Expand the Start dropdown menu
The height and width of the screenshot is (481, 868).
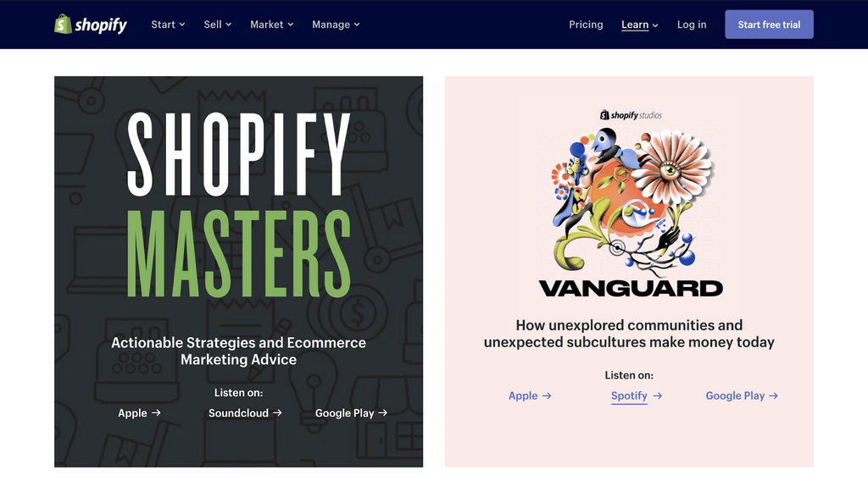[x=168, y=25]
